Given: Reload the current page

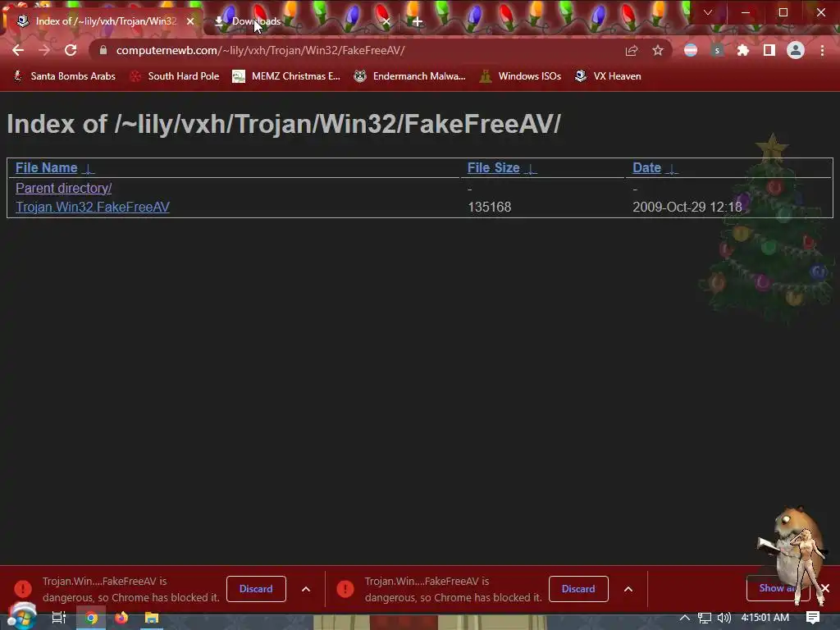Looking at the screenshot, I should pyautogui.click(x=71, y=50).
